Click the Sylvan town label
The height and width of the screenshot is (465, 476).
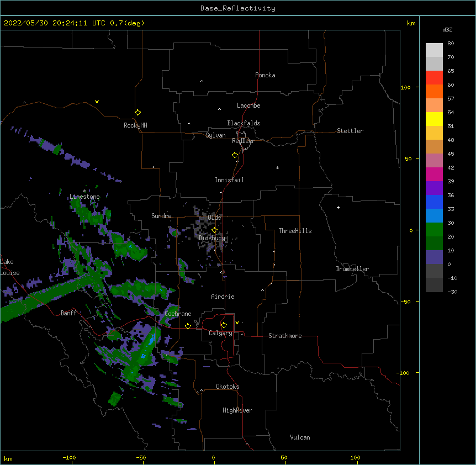[215, 135]
